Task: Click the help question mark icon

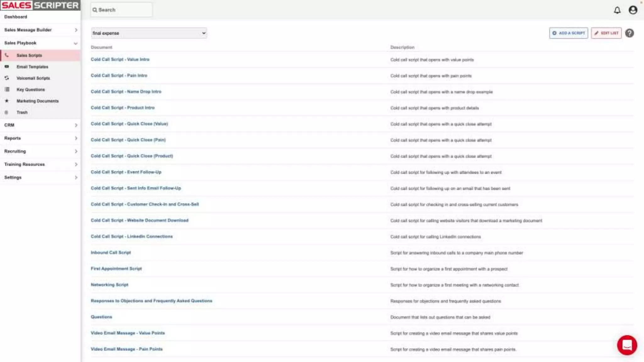Action: pyautogui.click(x=629, y=33)
